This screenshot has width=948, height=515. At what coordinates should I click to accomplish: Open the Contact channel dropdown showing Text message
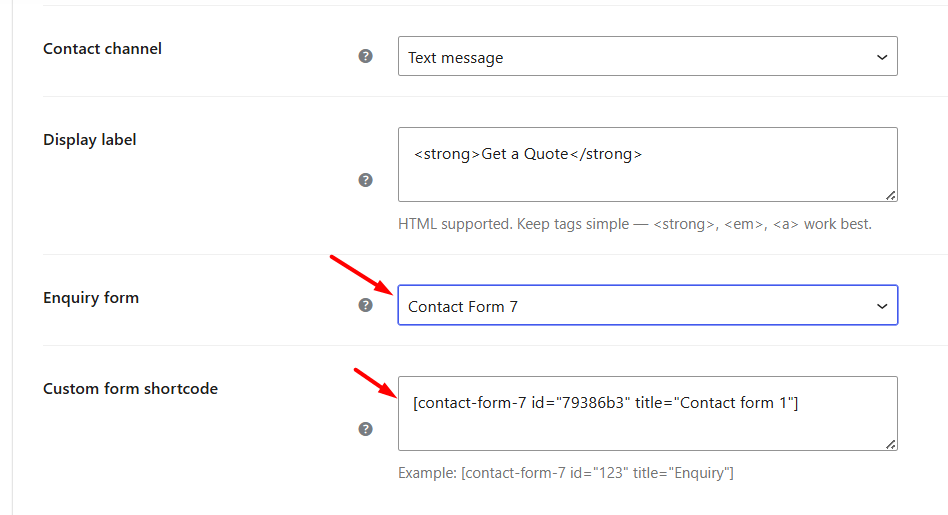click(x=648, y=56)
